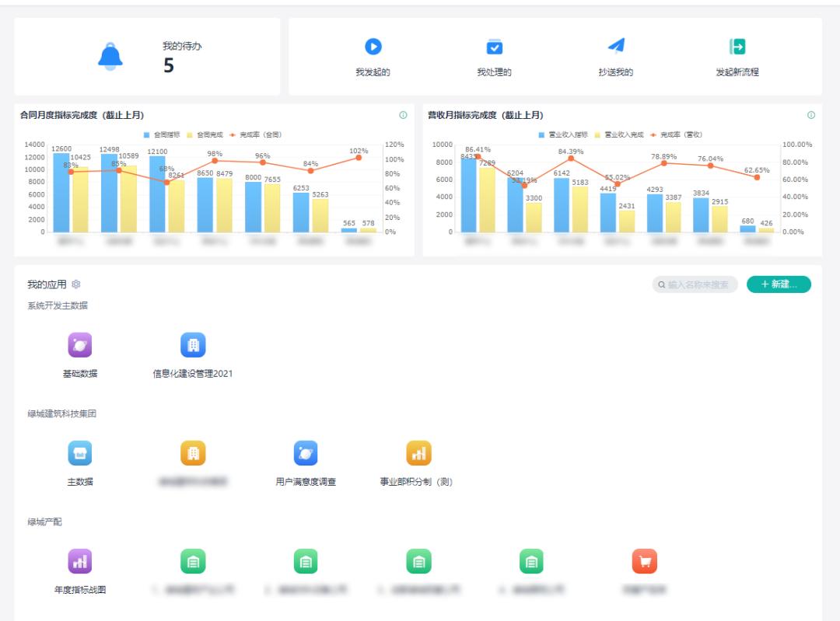Click the 系统开发主数据 group heading

[58, 305]
